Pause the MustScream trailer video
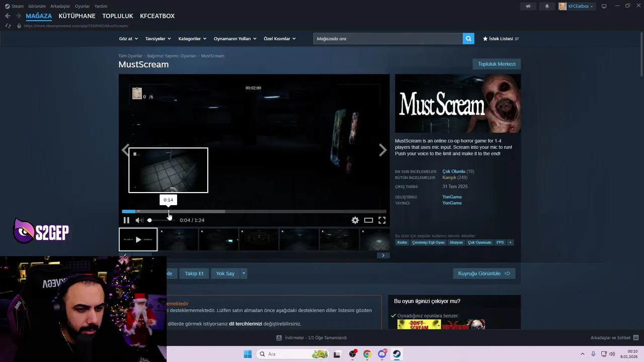The image size is (644, 362). (x=126, y=220)
